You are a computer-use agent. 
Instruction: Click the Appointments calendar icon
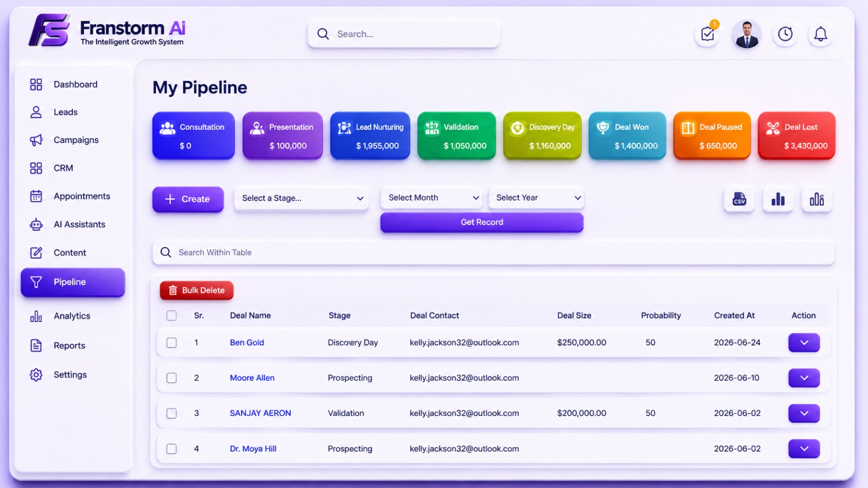point(36,196)
